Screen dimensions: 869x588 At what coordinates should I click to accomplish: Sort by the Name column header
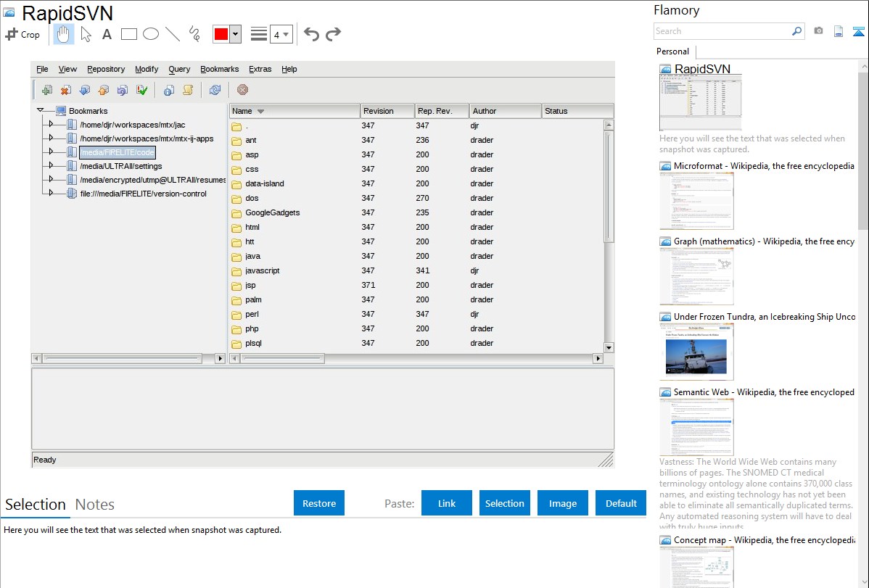click(295, 111)
